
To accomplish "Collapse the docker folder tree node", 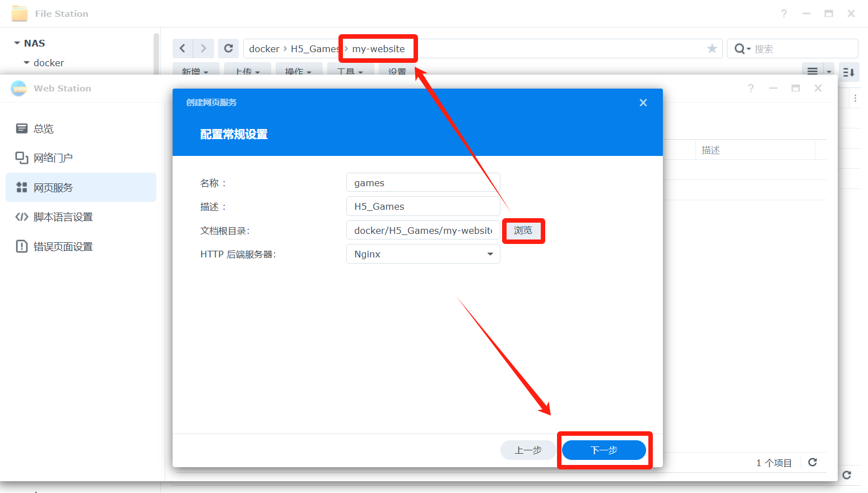I will 26,63.
